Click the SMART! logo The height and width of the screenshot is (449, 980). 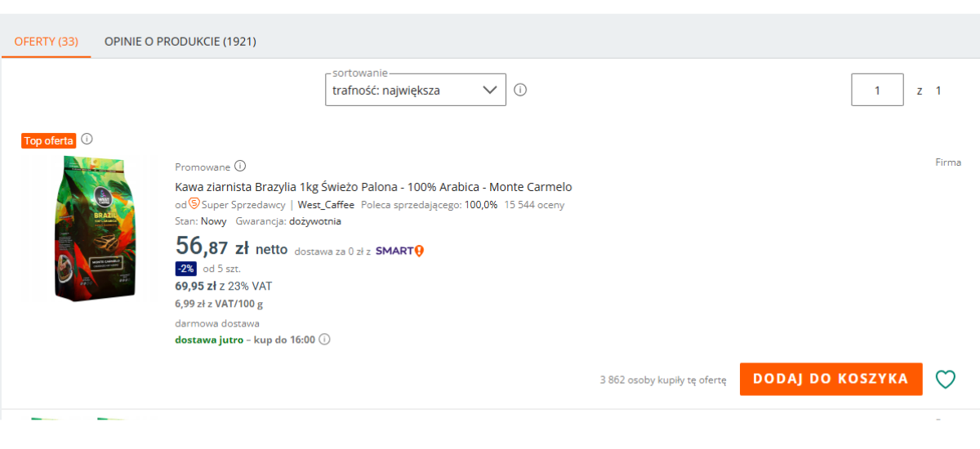(400, 251)
